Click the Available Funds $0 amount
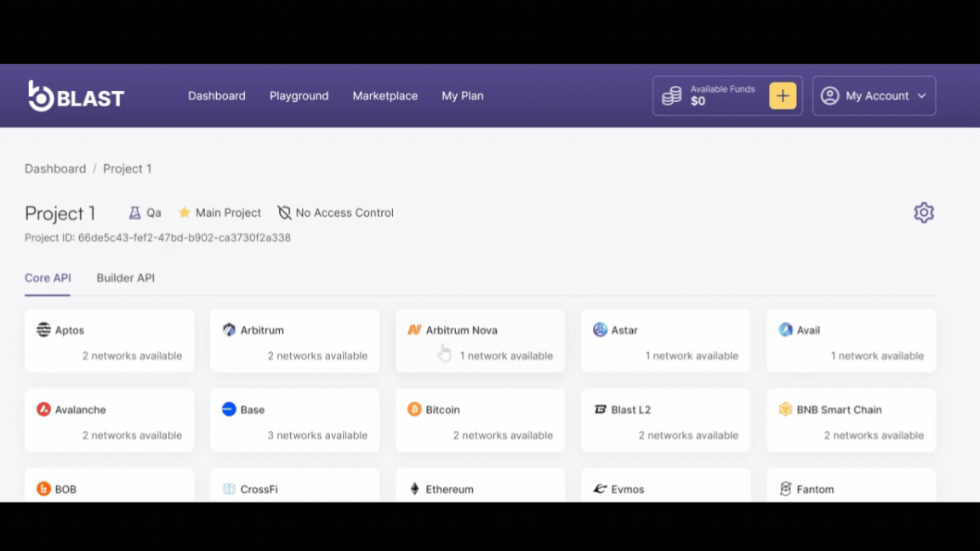Image resolution: width=980 pixels, height=551 pixels. point(698,101)
